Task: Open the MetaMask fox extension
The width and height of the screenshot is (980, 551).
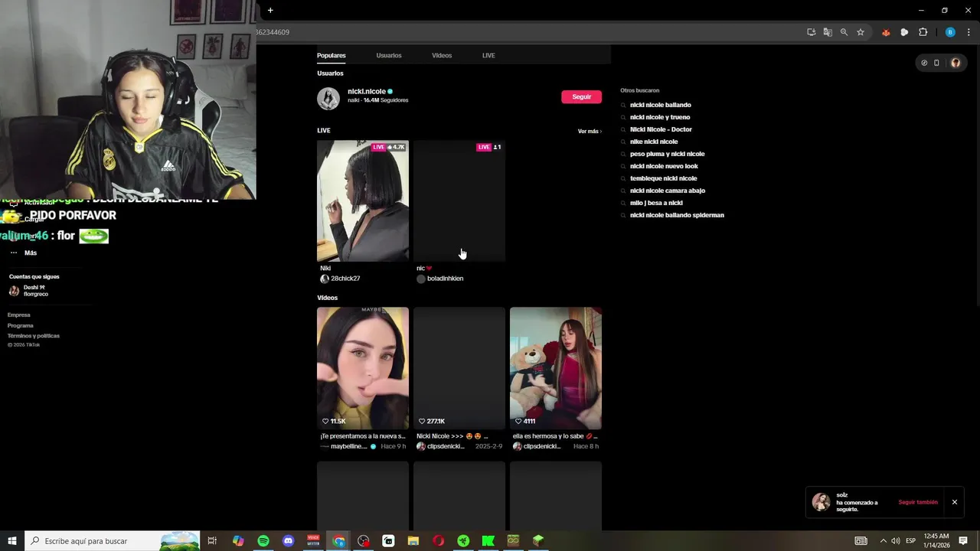Action: click(886, 32)
